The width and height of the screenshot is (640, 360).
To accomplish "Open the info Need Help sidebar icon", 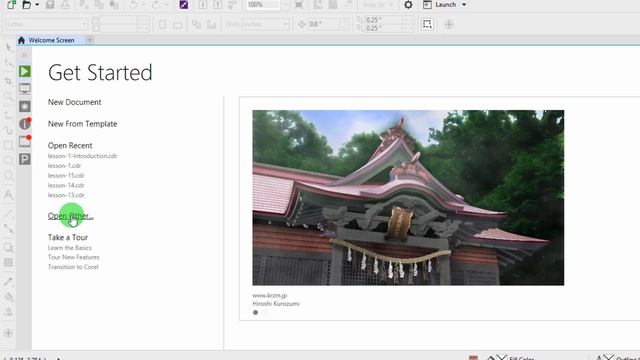I will (24, 124).
